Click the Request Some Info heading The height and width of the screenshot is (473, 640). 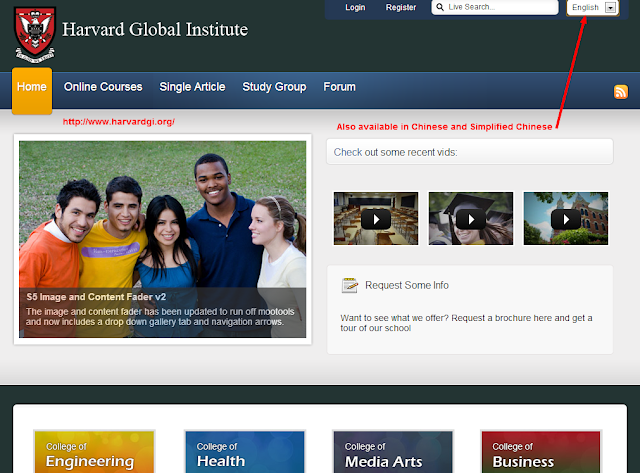tap(407, 285)
